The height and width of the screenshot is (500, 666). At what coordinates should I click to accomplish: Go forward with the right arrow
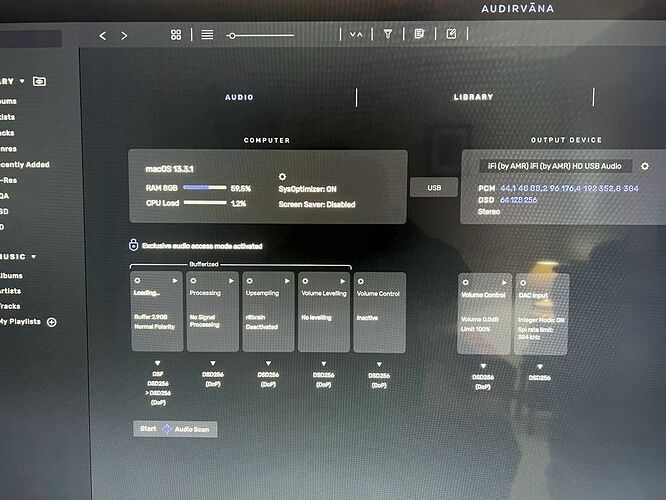pos(124,36)
